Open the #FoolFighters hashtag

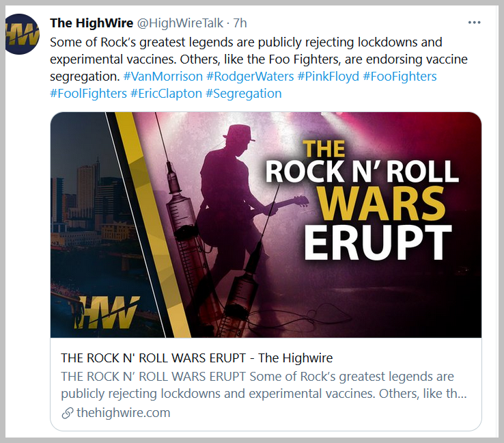[88, 94]
